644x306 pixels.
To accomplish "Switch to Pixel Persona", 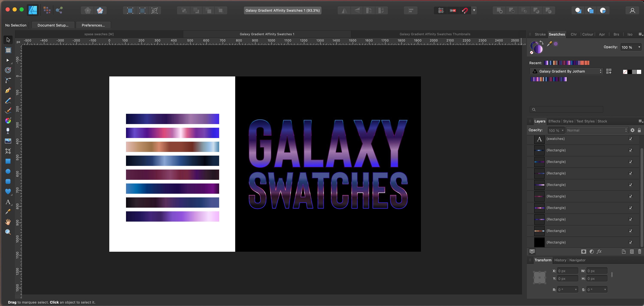I will [x=47, y=10].
